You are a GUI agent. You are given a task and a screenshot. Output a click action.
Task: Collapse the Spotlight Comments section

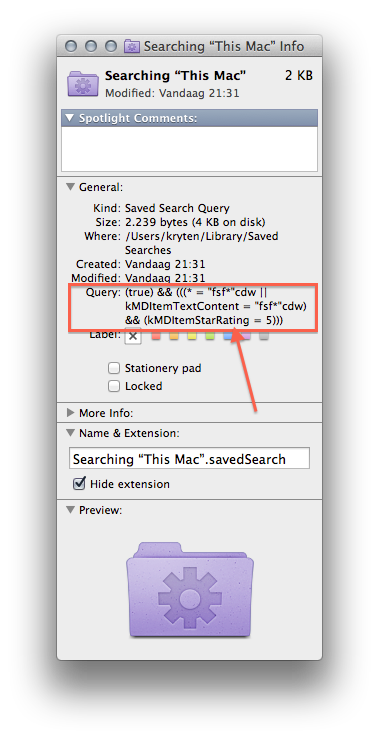coord(70,118)
